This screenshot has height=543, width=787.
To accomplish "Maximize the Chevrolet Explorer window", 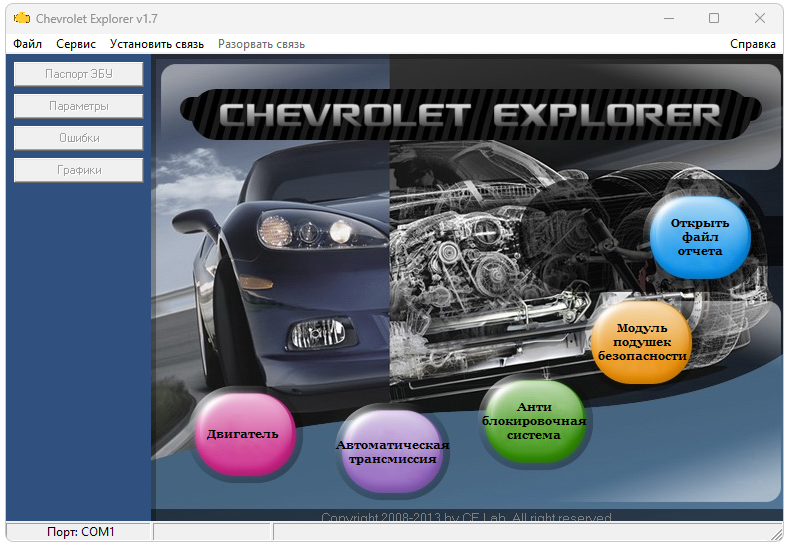I will coord(714,19).
